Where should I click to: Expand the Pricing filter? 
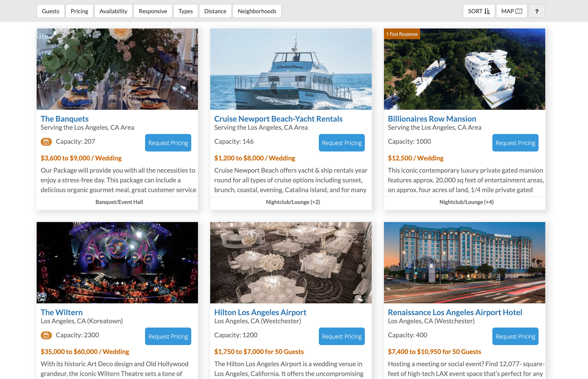point(79,11)
